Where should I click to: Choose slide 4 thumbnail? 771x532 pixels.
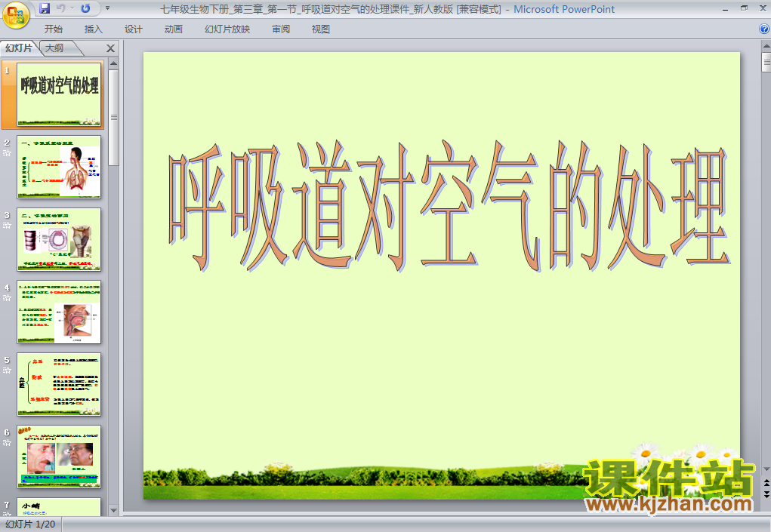tap(59, 312)
